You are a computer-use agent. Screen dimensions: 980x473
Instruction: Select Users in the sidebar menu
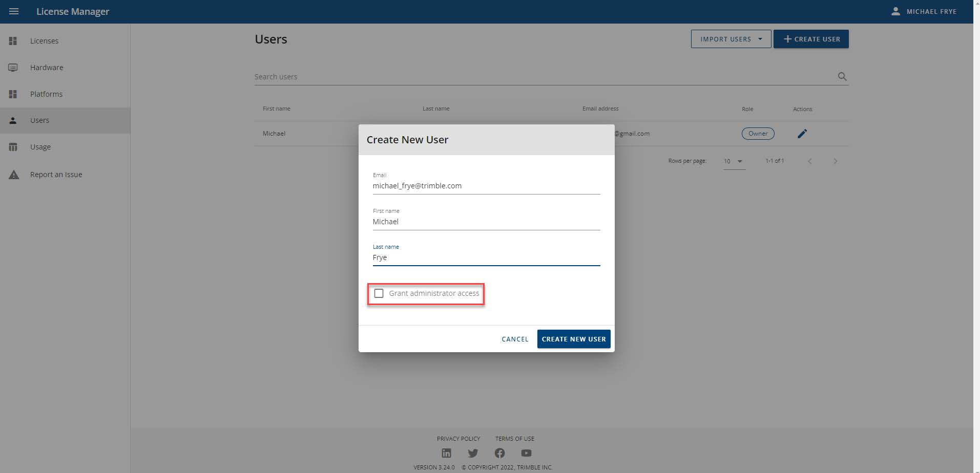coord(39,120)
